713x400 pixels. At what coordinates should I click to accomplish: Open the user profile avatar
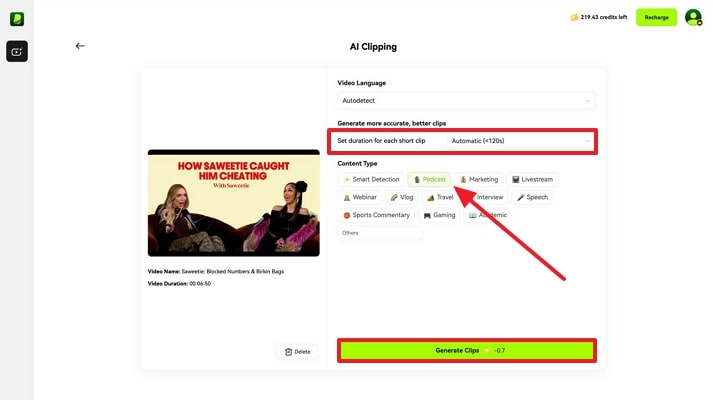pos(693,17)
